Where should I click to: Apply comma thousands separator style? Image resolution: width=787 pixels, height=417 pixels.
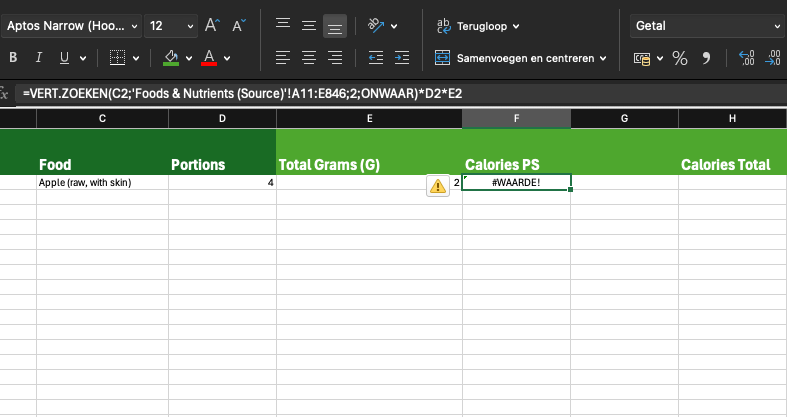tap(706, 58)
